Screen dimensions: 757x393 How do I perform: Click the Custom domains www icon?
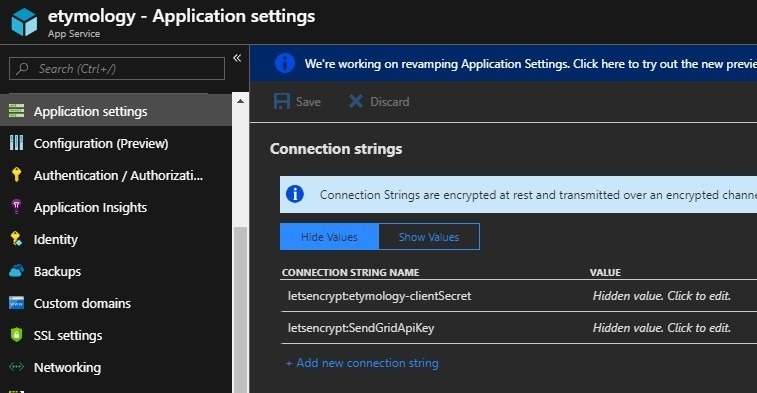[x=16, y=303]
